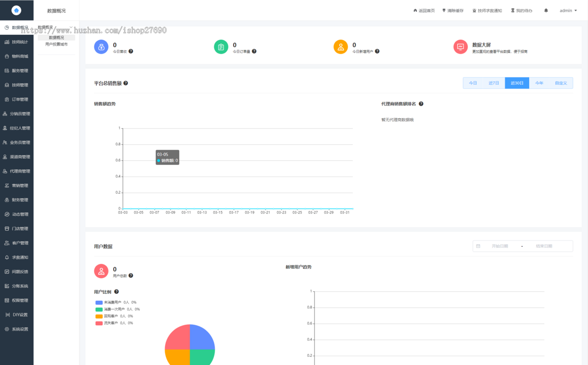
Task: Open 动态管理 in the sidebar
Action: (x=17, y=214)
